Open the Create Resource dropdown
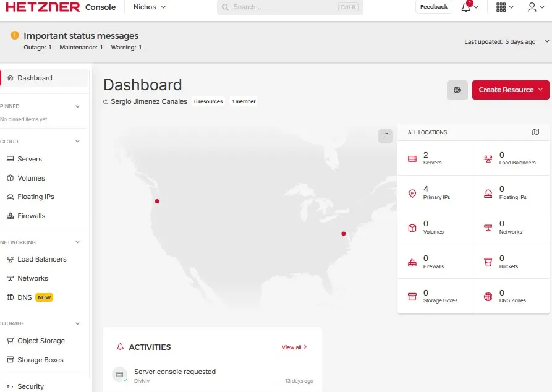This screenshot has height=392, width=552. (510, 90)
